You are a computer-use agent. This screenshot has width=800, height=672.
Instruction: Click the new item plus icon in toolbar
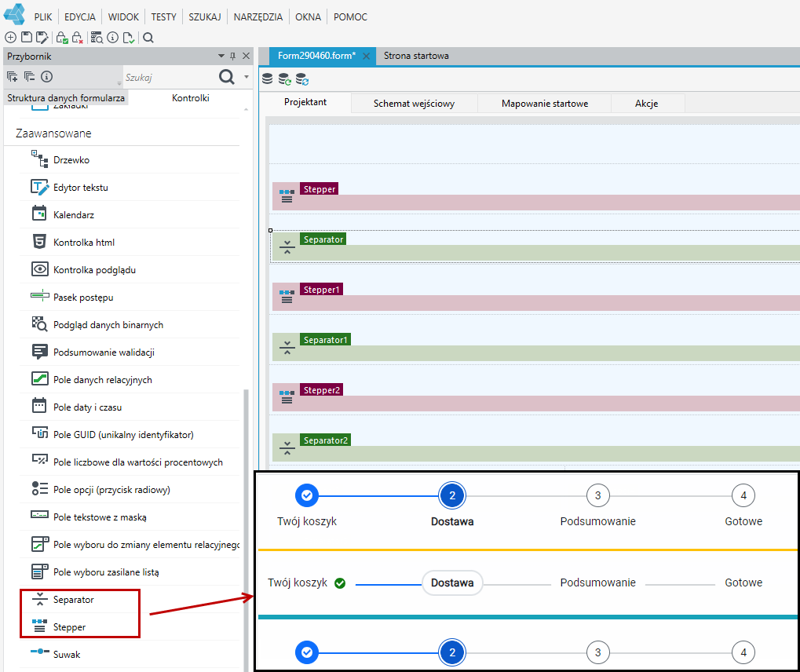click(x=10, y=37)
